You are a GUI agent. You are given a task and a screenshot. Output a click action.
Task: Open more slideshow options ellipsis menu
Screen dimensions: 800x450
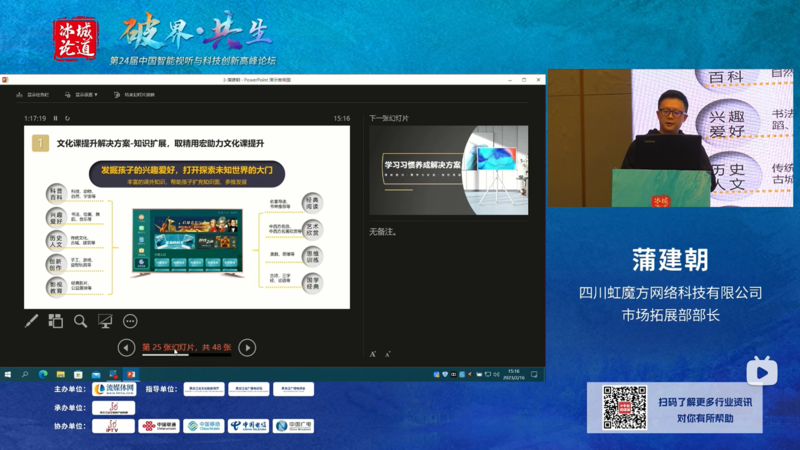[130, 321]
